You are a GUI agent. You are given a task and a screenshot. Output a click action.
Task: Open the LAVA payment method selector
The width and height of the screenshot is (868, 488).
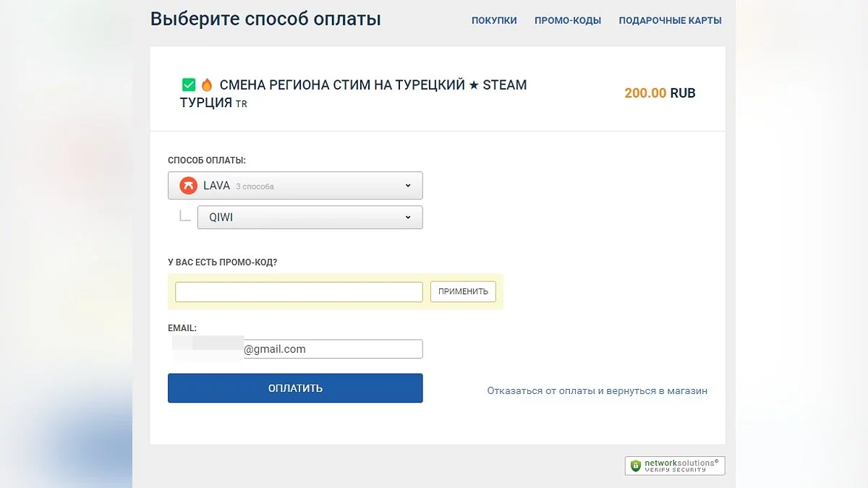295,186
